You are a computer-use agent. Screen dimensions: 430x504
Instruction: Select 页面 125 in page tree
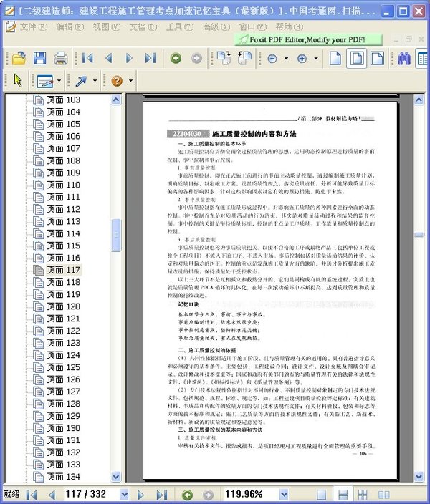click(63, 367)
